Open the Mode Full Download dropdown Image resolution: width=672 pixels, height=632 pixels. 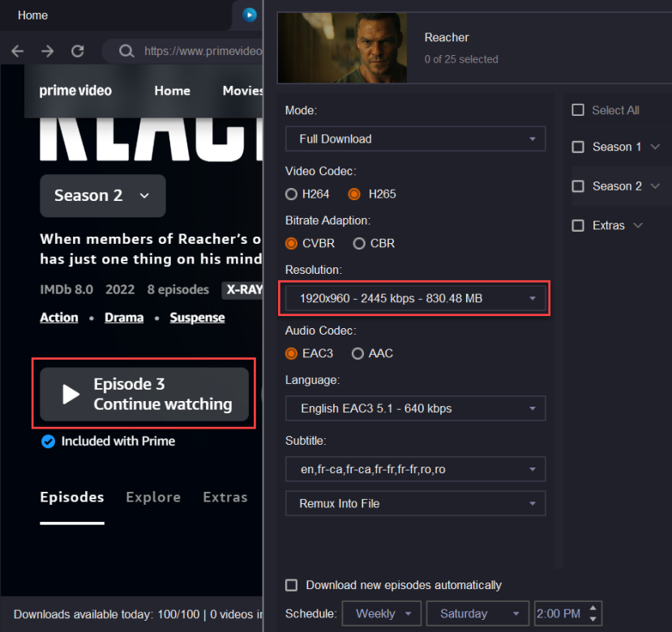(415, 139)
